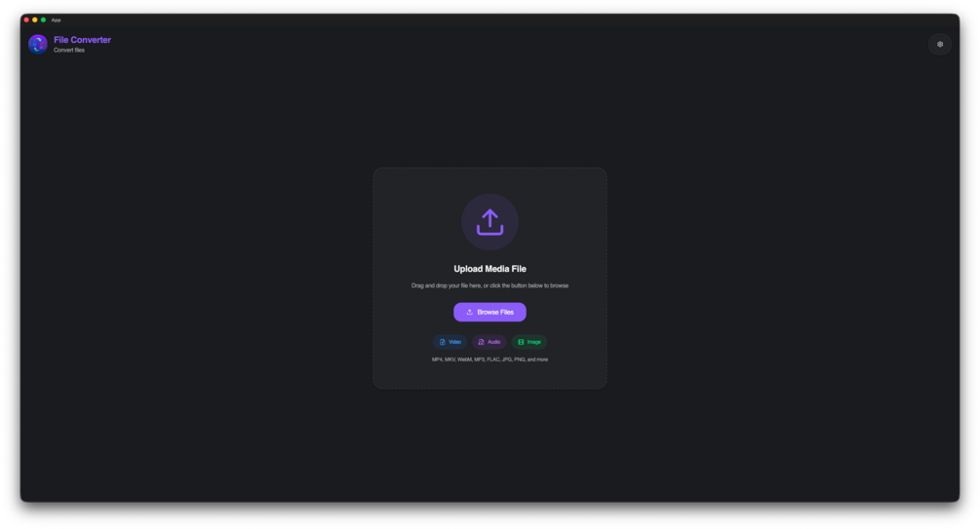Select the Audio format chip label

point(493,342)
